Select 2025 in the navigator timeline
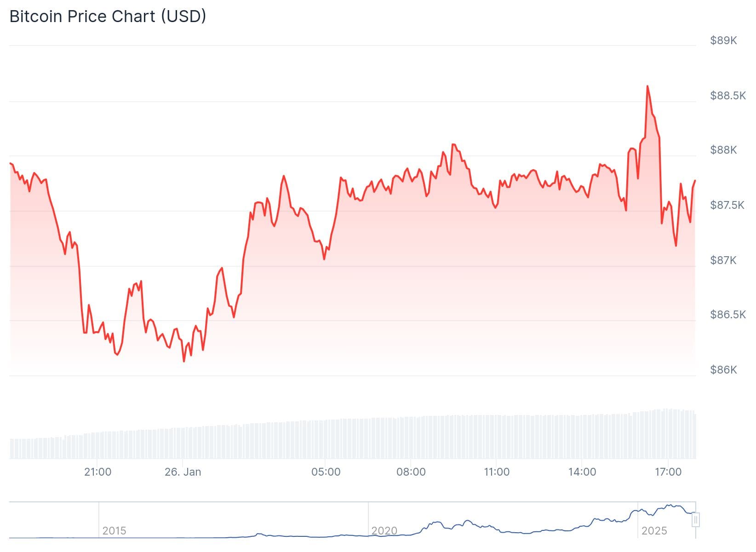 (x=654, y=531)
